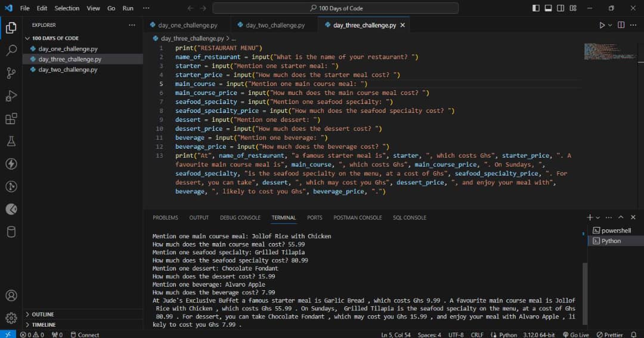This screenshot has width=644, height=338.
Task: Open run options dropdown next to play
Action: 610,25
